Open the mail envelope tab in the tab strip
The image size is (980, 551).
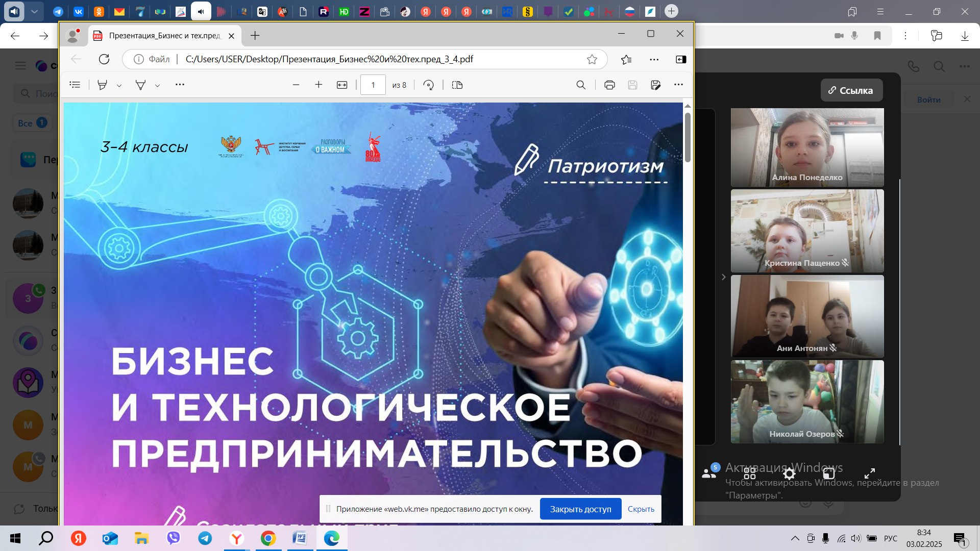click(119, 11)
